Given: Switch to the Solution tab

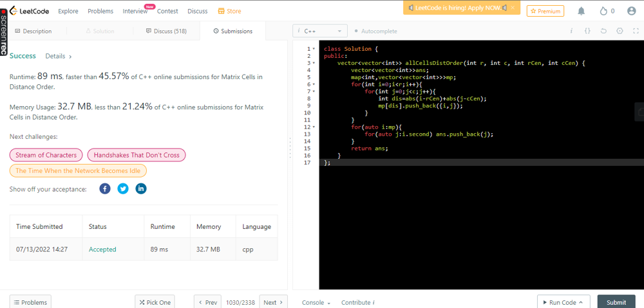Looking at the screenshot, I should (100, 31).
